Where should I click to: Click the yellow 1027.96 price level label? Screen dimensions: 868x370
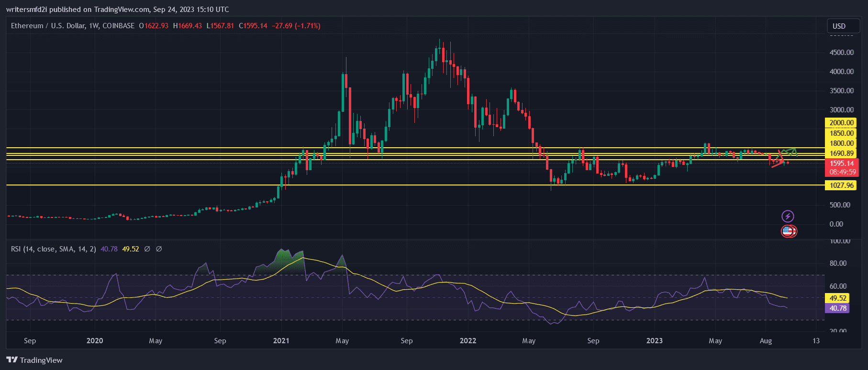coord(841,185)
